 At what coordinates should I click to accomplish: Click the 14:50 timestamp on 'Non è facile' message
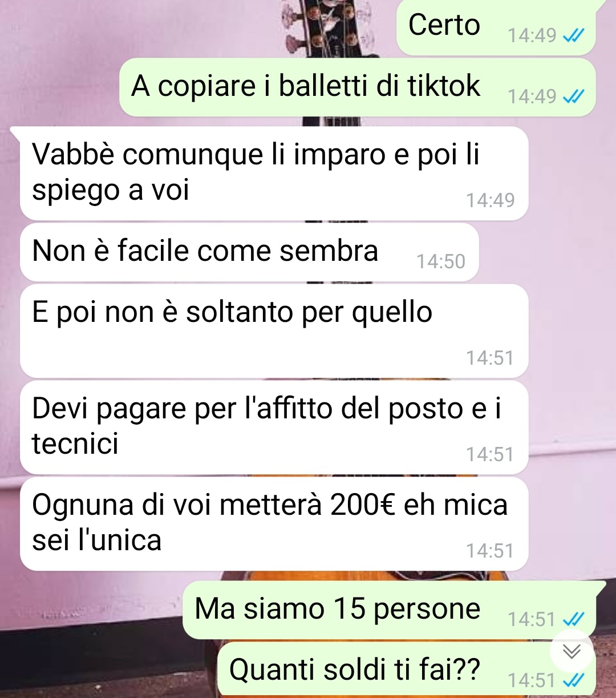441,261
